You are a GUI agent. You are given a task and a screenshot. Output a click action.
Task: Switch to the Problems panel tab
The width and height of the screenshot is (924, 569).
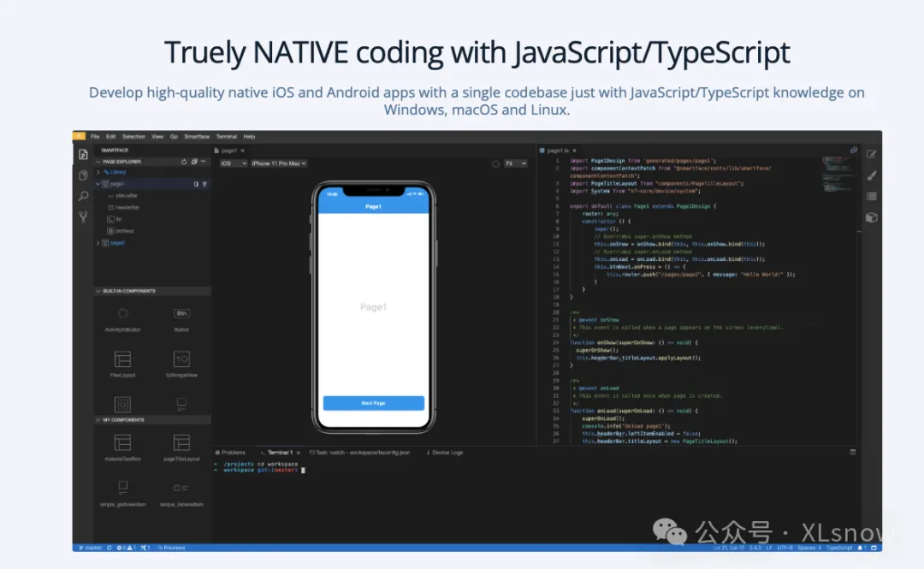click(x=230, y=453)
